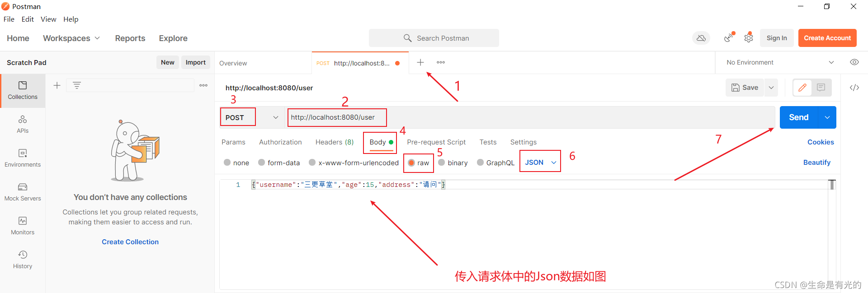Expand the Save button dropdown arrow

pyautogui.click(x=771, y=88)
